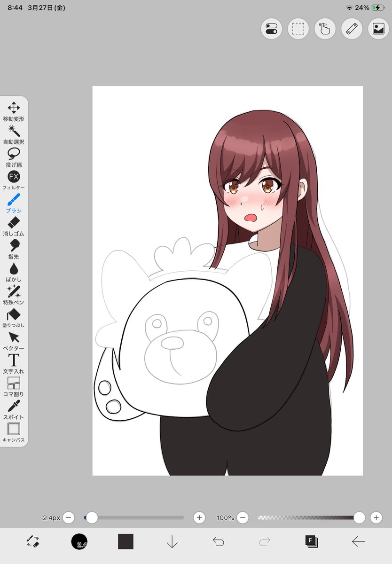Tap the plush bear's nose on canvas
The image size is (392, 564).
pyautogui.click(x=172, y=343)
